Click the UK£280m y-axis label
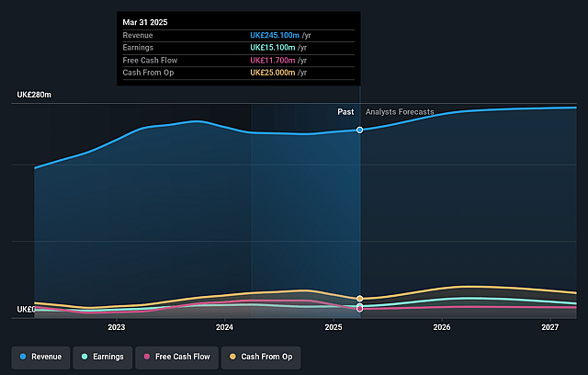This screenshot has height=375, width=588. click(34, 95)
